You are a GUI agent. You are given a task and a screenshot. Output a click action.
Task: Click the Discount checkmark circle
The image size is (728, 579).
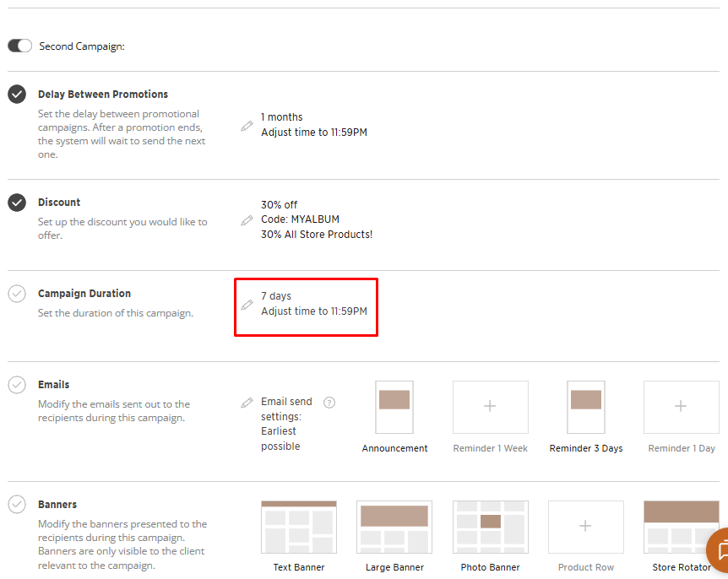coord(17,203)
